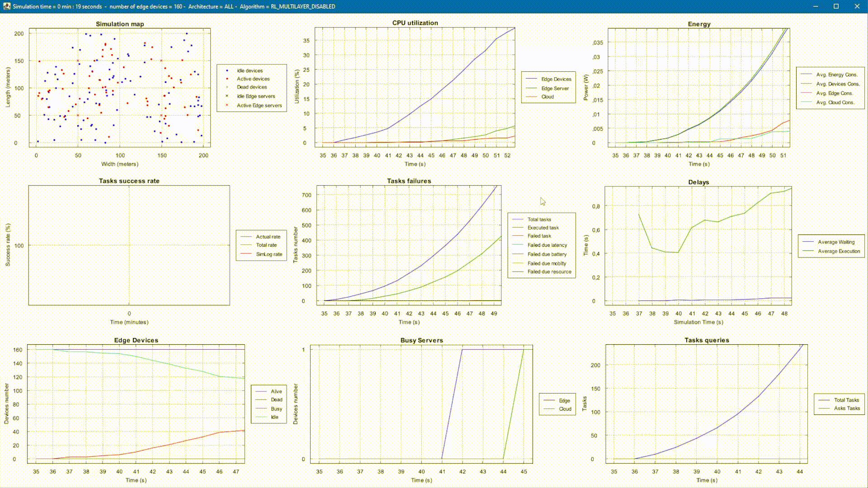868x488 pixels.
Task: Click the Tasks success rate plot area
Action: [x=129, y=245]
